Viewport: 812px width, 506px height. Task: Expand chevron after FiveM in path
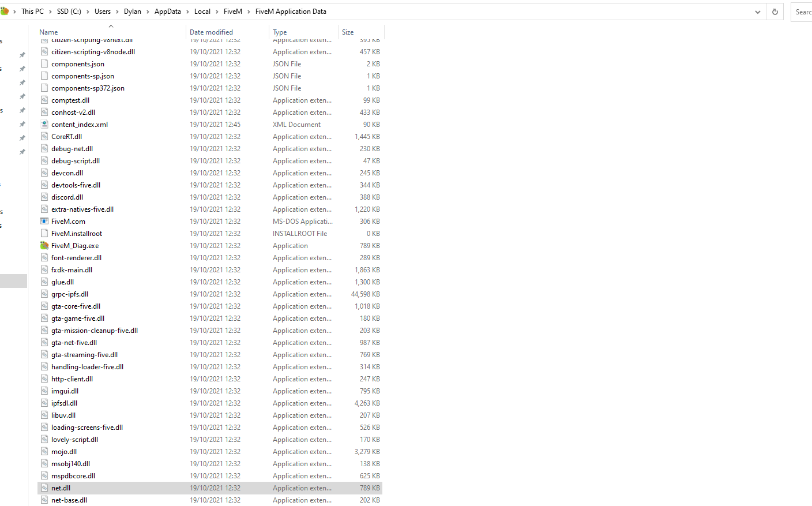pyautogui.click(x=249, y=12)
